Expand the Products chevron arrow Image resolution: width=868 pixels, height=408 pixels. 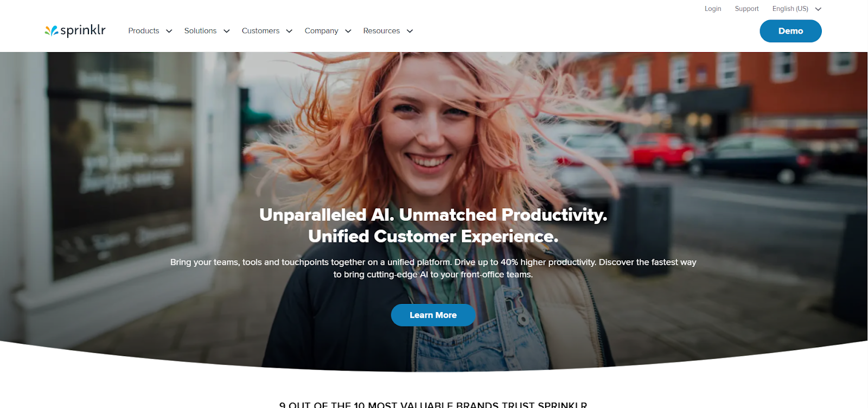click(169, 31)
